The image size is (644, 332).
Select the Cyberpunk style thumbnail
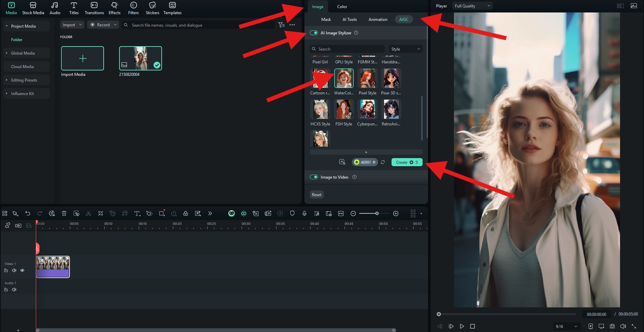point(367,109)
